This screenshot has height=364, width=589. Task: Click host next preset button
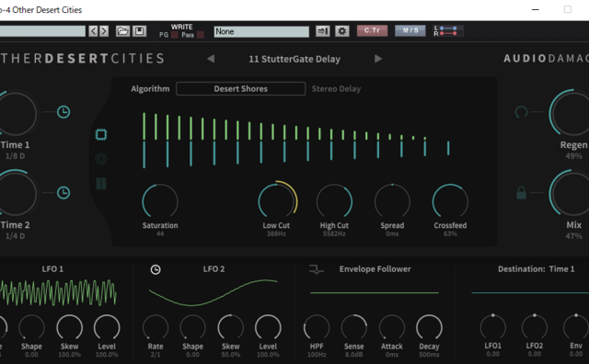coord(104,31)
